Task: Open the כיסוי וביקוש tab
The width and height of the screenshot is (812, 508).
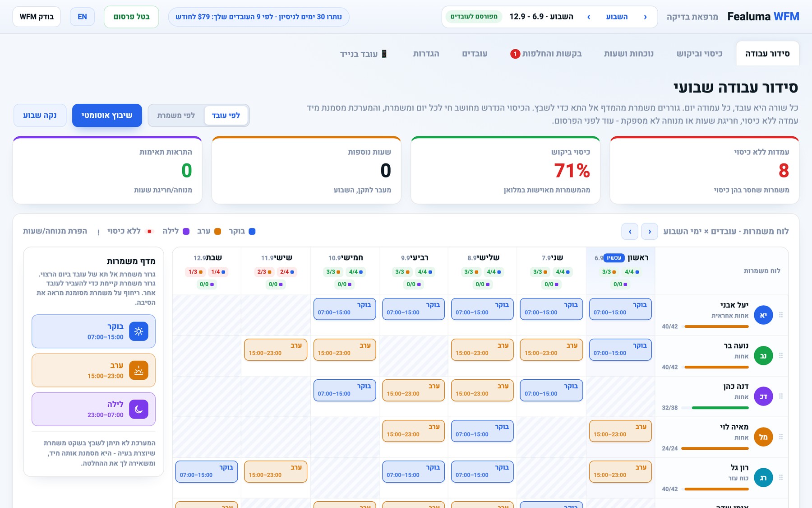Action: click(x=699, y=54)
